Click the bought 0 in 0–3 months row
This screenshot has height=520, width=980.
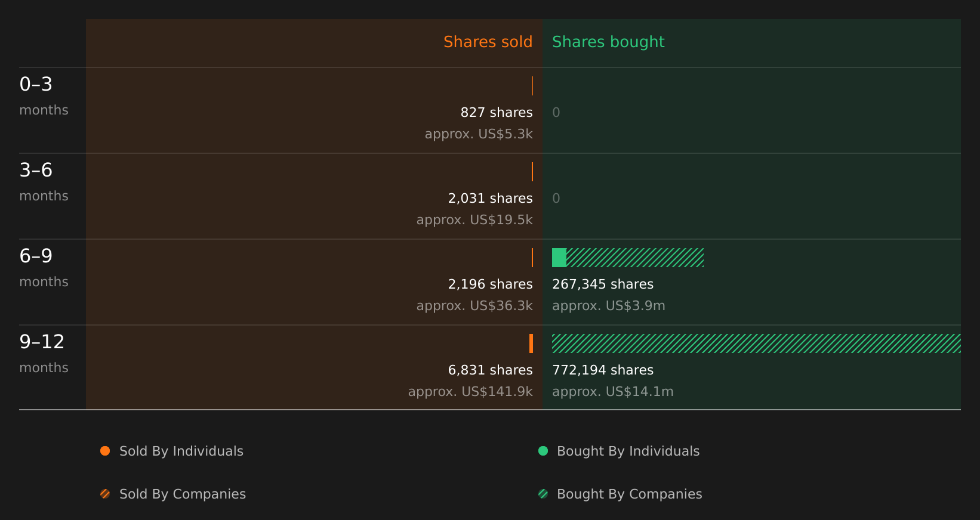point(556,113)
